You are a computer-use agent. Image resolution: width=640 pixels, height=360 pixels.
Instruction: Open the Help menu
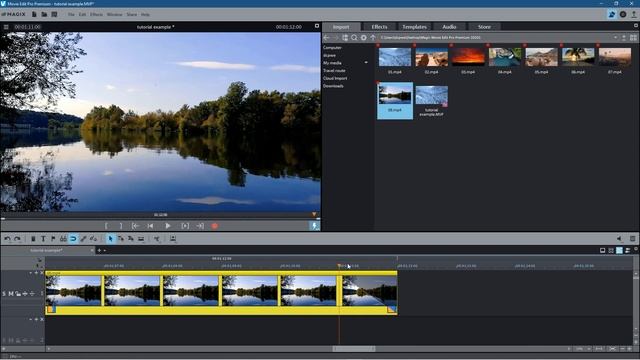pyautogui.click(x=145, y=15)
